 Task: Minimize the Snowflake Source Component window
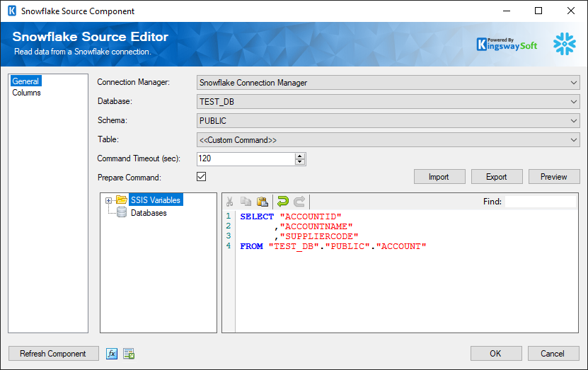(x=507, y=11)
